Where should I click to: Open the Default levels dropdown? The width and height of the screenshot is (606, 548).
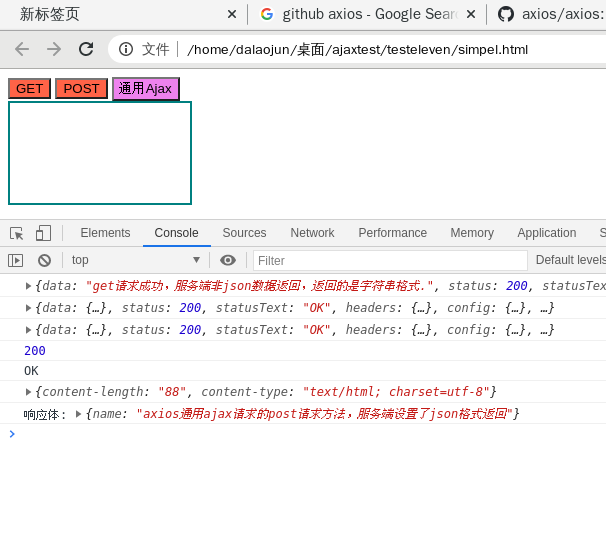click(x=570, y=260)
